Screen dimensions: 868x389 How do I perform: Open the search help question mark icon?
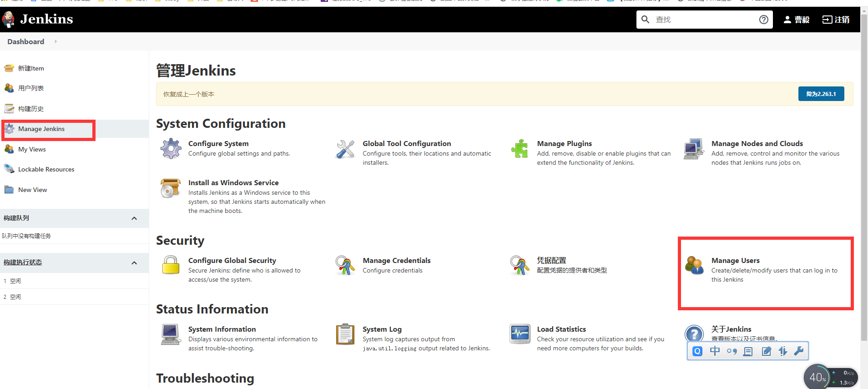click(x=764, y=20)
